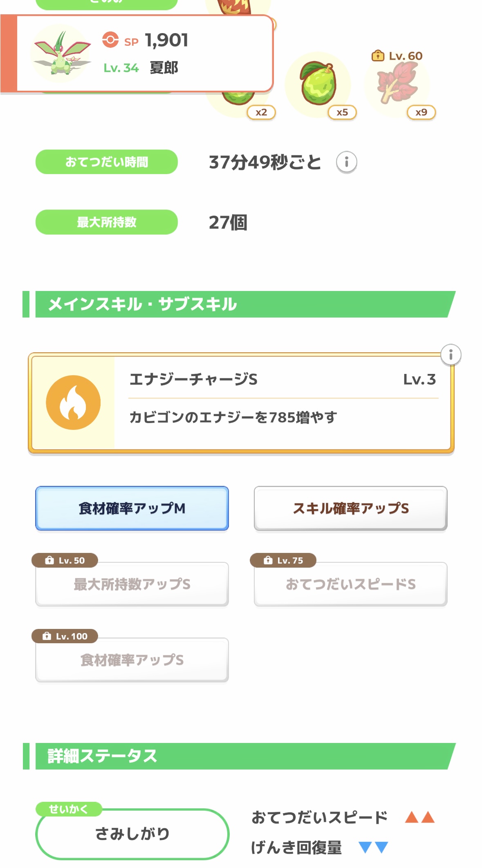The image size is (482, 868).
Task: Tap the partially hidden x2 ingredient icon
Action: pos(239,103)
